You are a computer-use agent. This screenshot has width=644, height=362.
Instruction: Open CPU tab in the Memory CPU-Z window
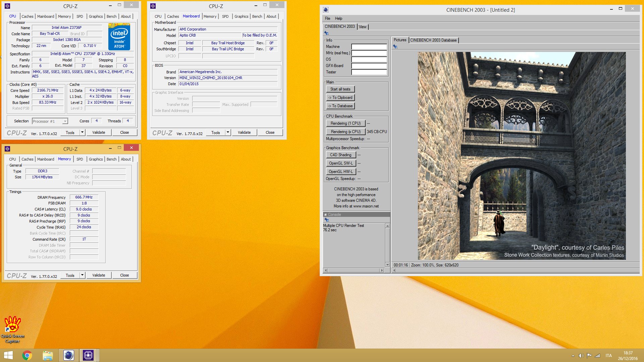(x=13, y=159)
